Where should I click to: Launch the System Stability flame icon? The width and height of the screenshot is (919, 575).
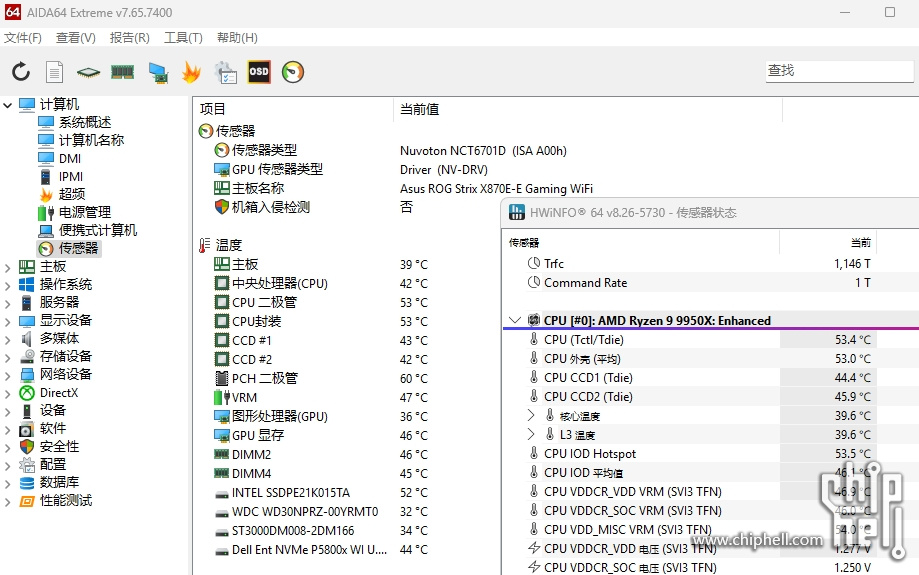[191, 72]
